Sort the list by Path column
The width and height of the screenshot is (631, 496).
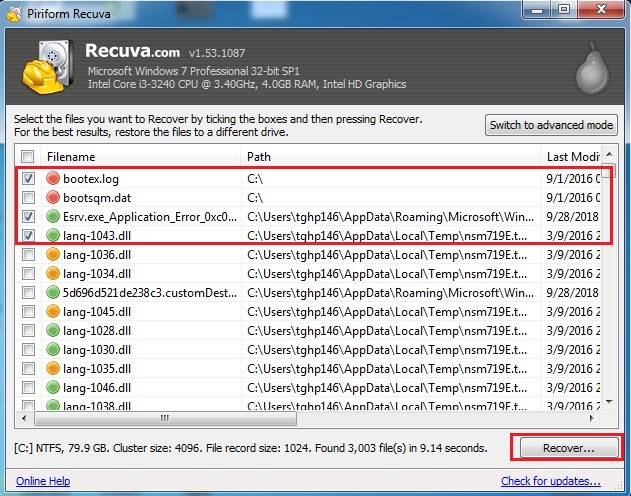pos(390,156)
